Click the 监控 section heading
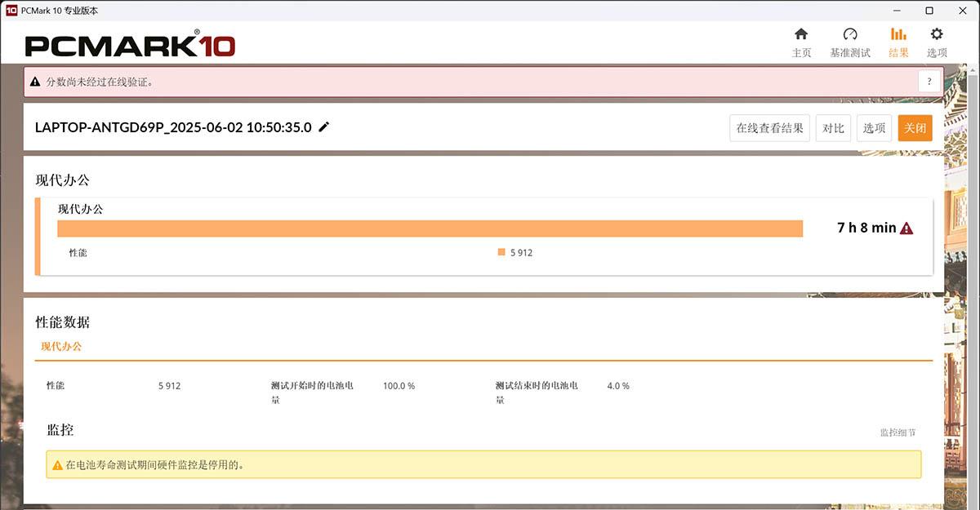The width and height of the screenshot is (980, 510). point(60,429)
